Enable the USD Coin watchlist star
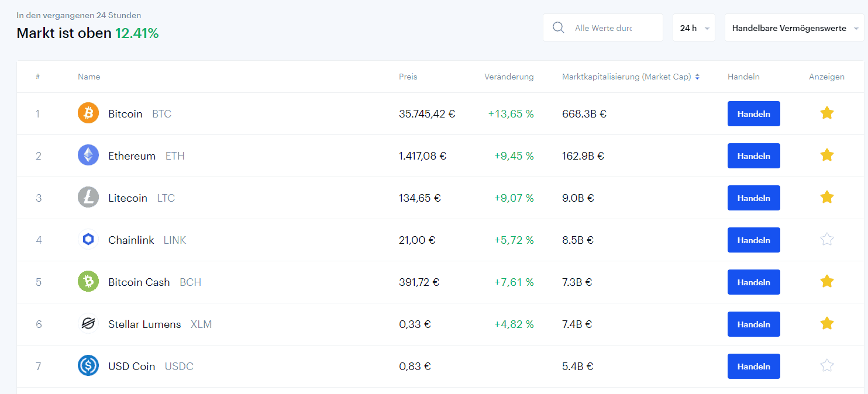This screenshot has width=868, height=394. coord(826,365)
